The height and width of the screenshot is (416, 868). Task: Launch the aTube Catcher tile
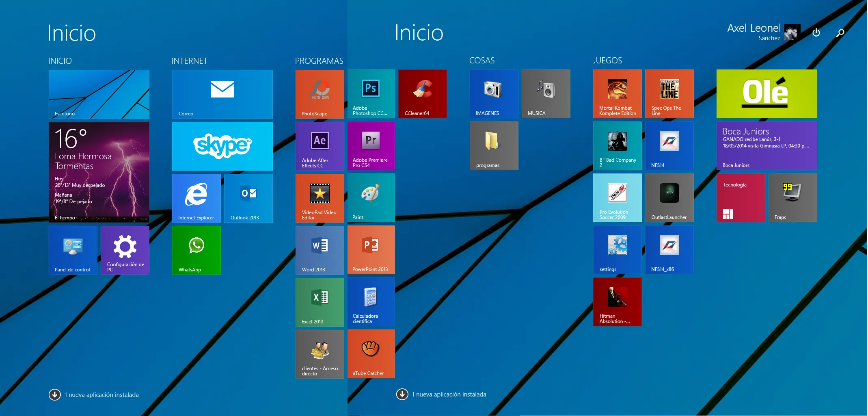(371, 354)
